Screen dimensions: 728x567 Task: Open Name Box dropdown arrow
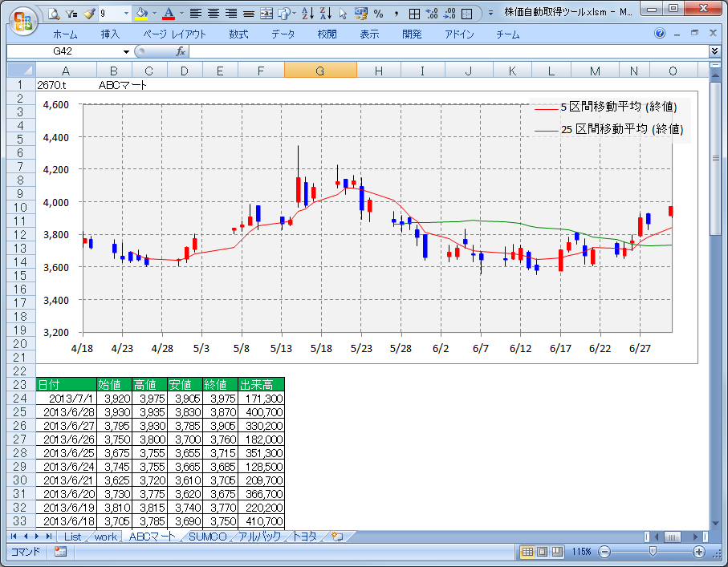(126, 51)
